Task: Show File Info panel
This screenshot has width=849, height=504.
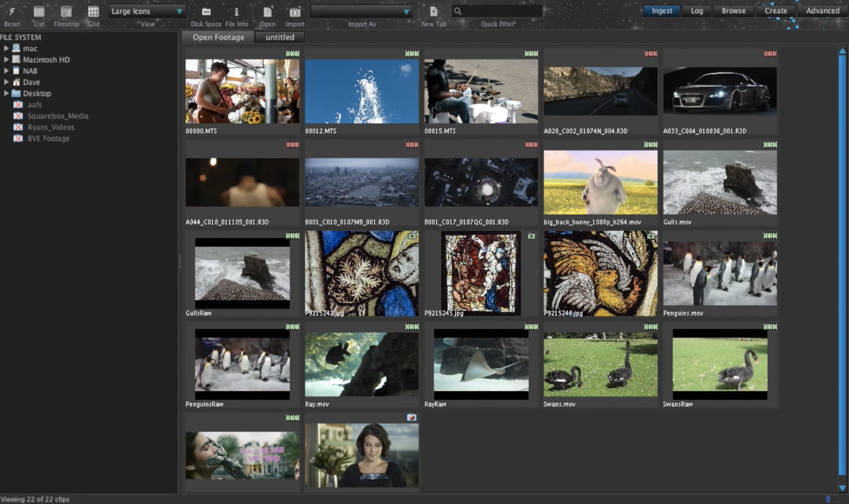Action: [236, 12]
